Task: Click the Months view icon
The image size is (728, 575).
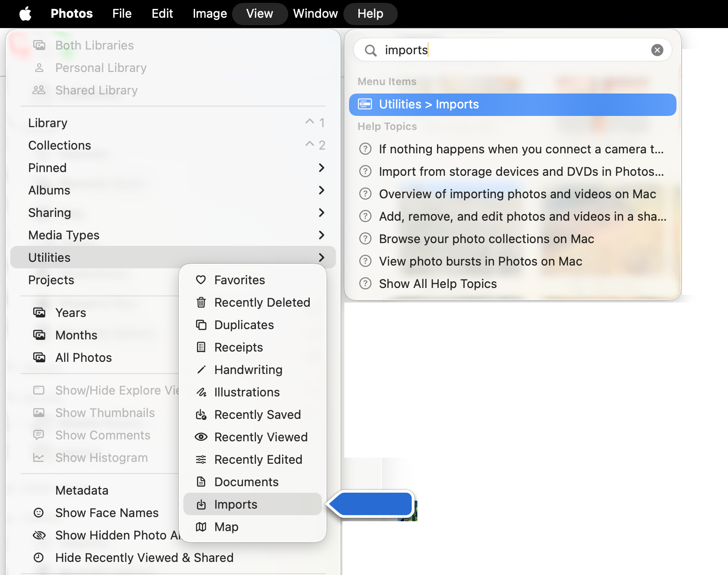Action: pos(39,335)
